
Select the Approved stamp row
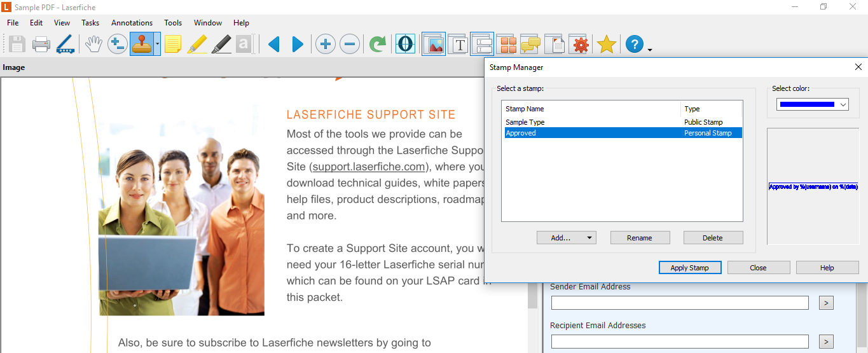[622, 133]
